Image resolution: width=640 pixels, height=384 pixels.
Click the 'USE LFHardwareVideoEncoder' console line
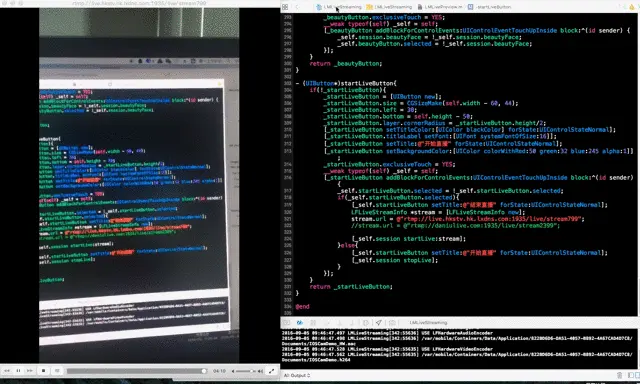[387, 349]
